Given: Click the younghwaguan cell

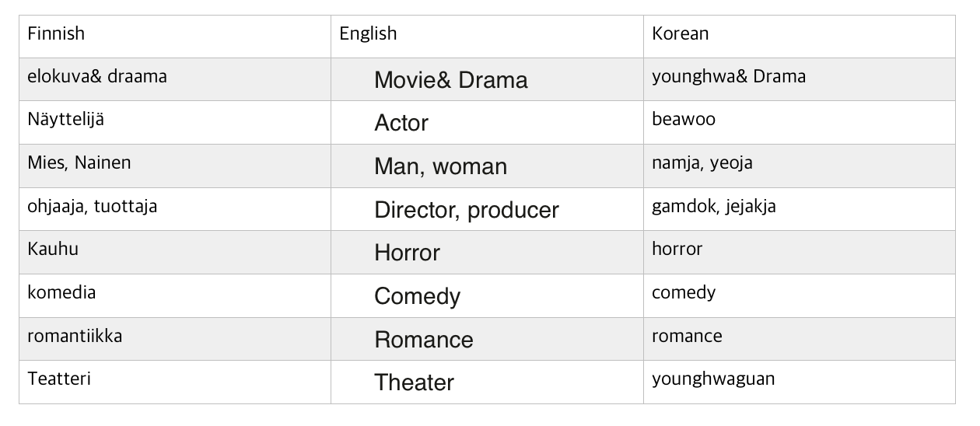Looking at the screenshot, I should [x=800, y=382].
